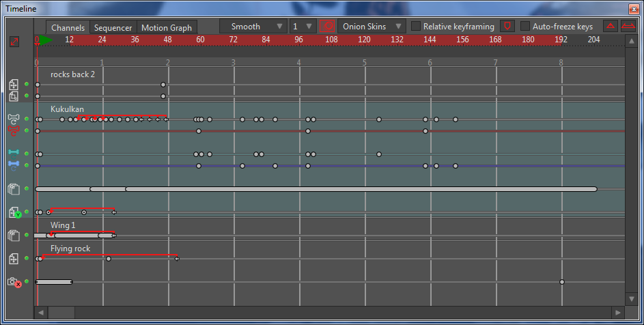Expand the Onion Skins dropdown

(372, 27)
